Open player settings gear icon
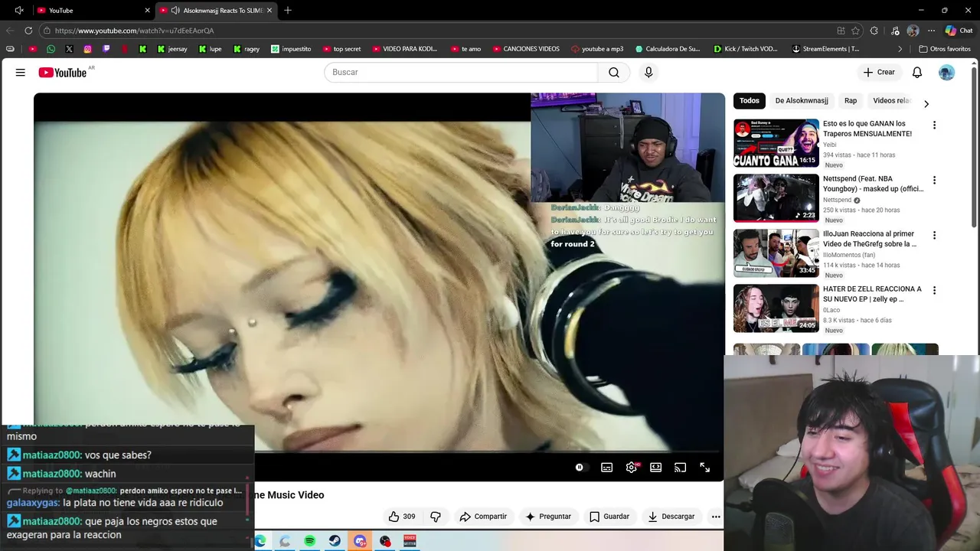This screenshot has width=980, height=551. click(x=632, y=468)
